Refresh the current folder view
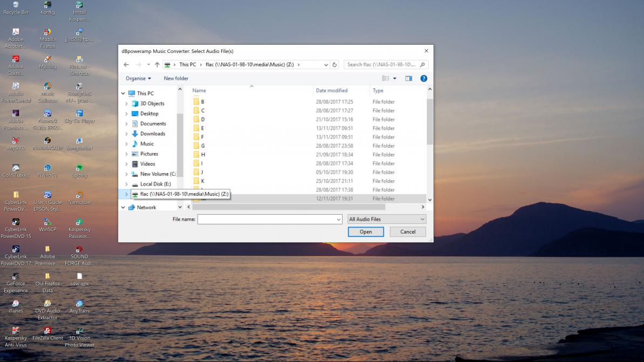Image resolution: width=644 pixels, height=362 pixels. click(335, 65)
